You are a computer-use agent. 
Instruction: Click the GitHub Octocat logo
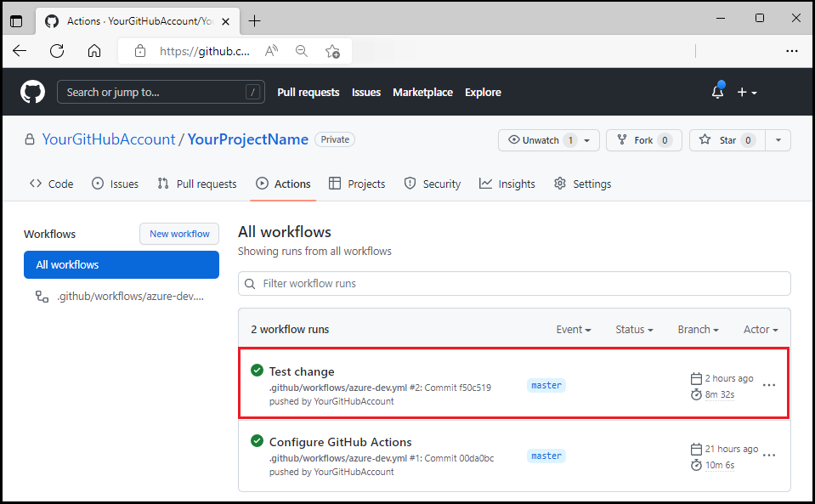(x=31, y=91)
